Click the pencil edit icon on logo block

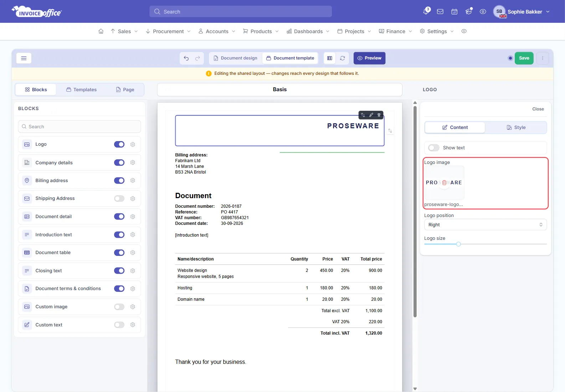371,115
